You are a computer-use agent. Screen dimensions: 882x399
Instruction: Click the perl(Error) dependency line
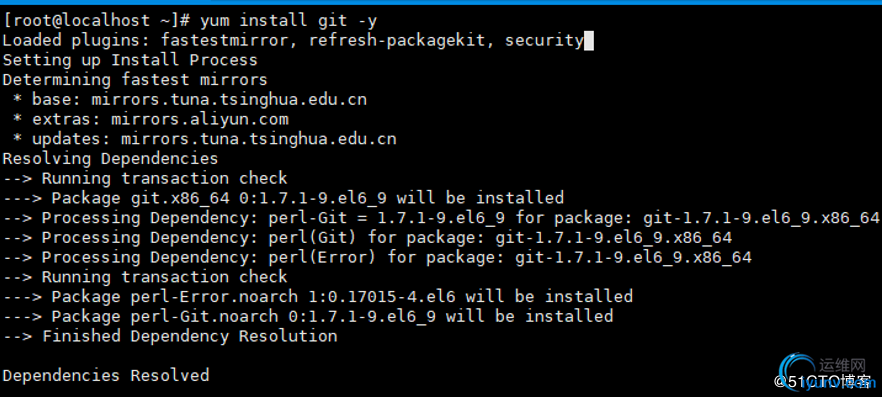click(377, 257)
